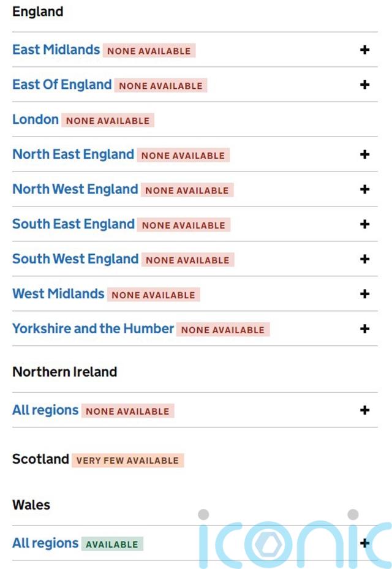Click plus icon for North East England
Viewport: 392px width, 569px height.
click(365, 154)
